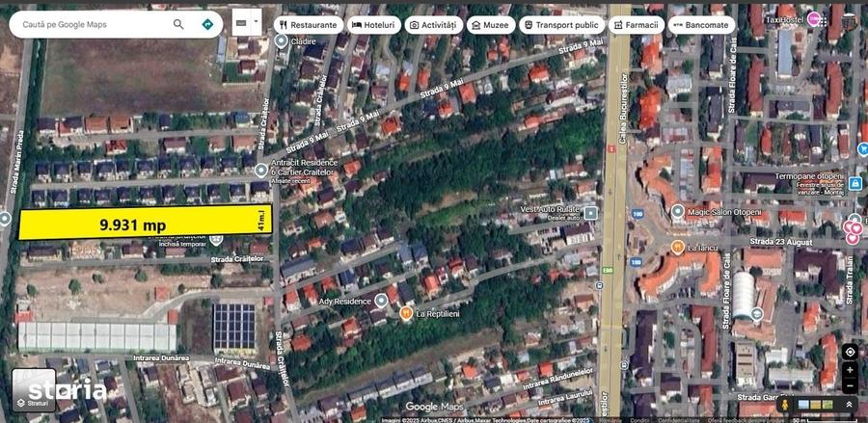Select the Vest Auto Rulate dealer pin
The image size is (868, 423).
coord(590,212)
